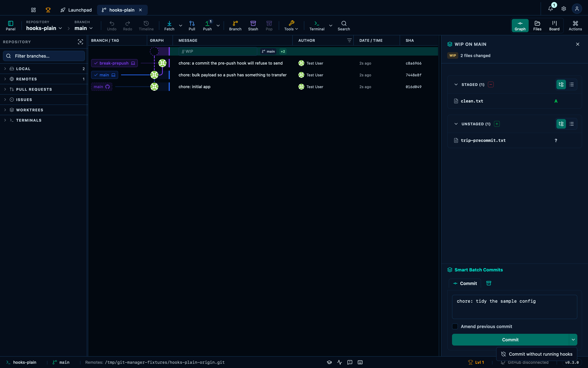
Task: Edit the commit message field
Action: tap(514, 307)
